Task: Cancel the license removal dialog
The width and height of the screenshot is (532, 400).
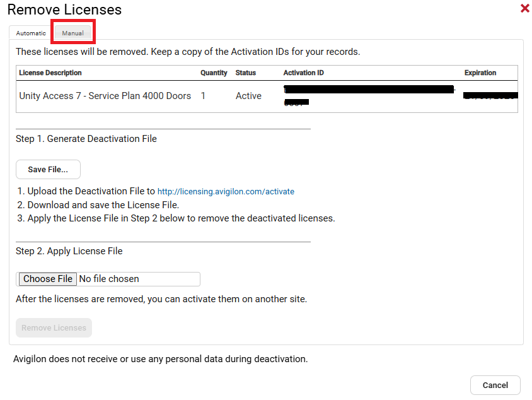Action: click(495, 385)
